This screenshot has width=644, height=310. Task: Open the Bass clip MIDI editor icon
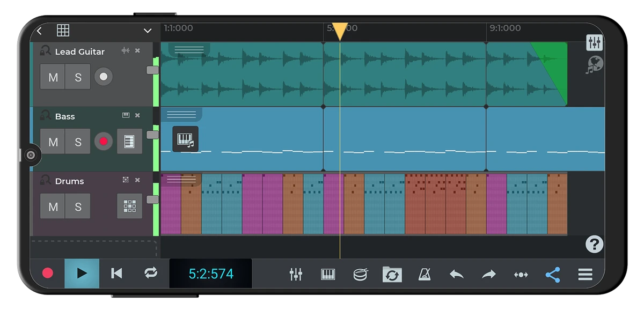click(185, 139)
